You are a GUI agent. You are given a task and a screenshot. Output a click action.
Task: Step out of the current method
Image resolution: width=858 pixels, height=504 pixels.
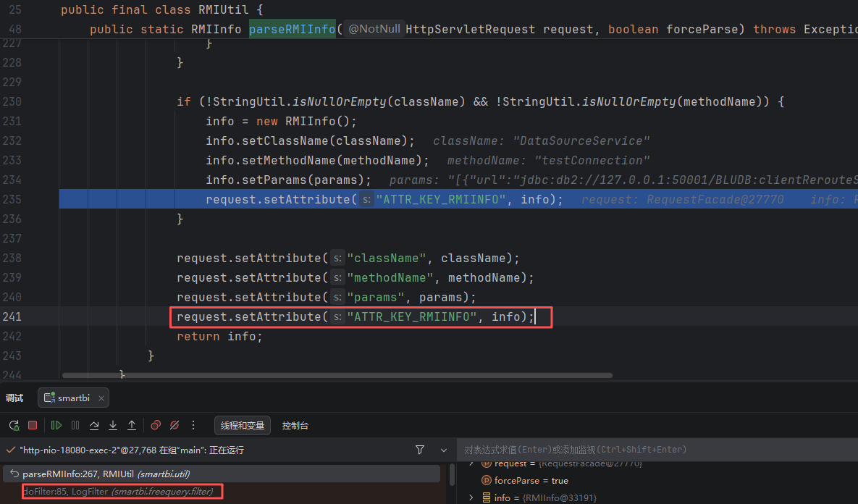pos(132,426)
